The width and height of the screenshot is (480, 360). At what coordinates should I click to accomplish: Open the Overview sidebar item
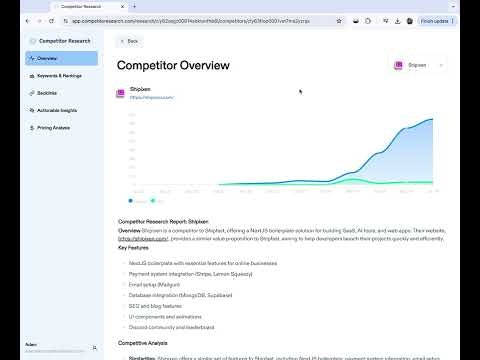62,58
